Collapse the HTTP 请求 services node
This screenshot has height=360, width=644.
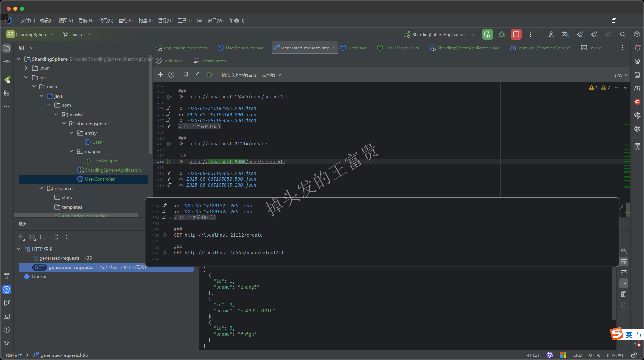pyautogui.click(x=19, y=249)
